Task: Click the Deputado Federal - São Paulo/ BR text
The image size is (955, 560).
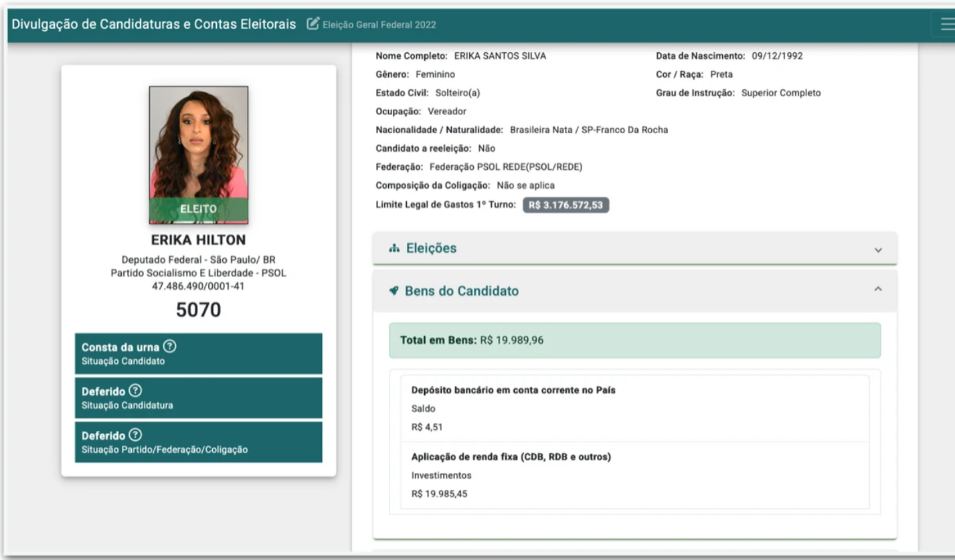Action: pyautogui.click(x=199, y=260)
